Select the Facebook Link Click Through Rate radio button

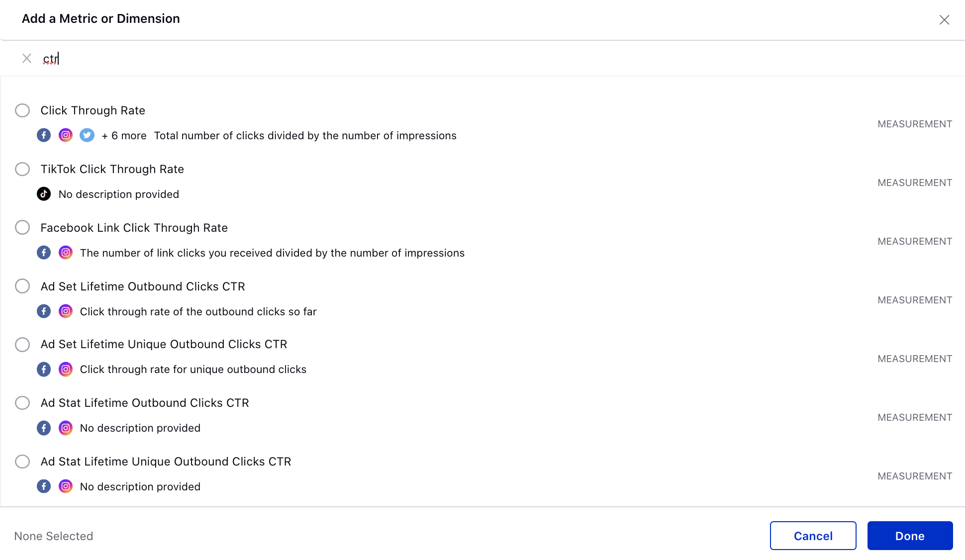tap(22, 227)
